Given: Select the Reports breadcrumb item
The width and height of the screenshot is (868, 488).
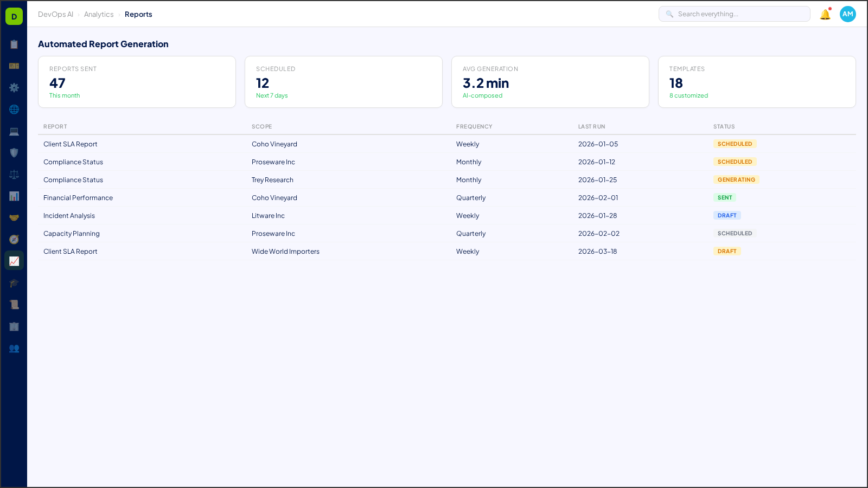Looking at the screenshot, I should pyautogui.click(x=138, y=14).
